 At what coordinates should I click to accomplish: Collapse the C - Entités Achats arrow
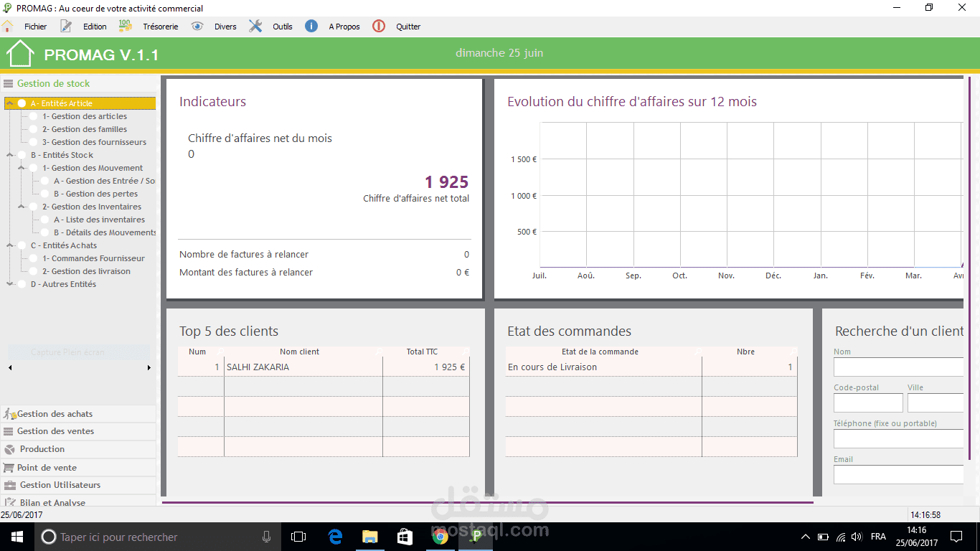click(10, 245)
